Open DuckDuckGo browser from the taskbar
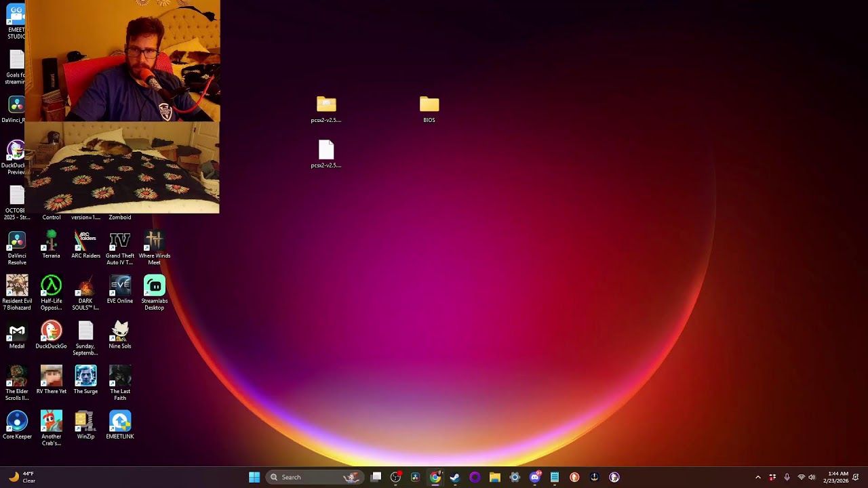The height and width of the screenshot is (488, 868). coord(574,477)
